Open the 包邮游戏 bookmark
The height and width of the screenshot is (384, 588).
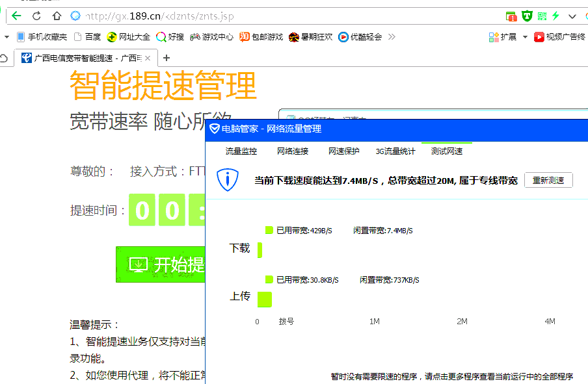point(261,37)
